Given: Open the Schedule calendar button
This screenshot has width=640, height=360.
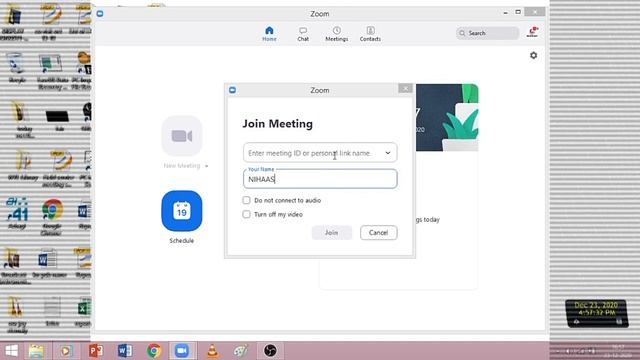Looking at the screenshot, I should (x=182, y=211).
